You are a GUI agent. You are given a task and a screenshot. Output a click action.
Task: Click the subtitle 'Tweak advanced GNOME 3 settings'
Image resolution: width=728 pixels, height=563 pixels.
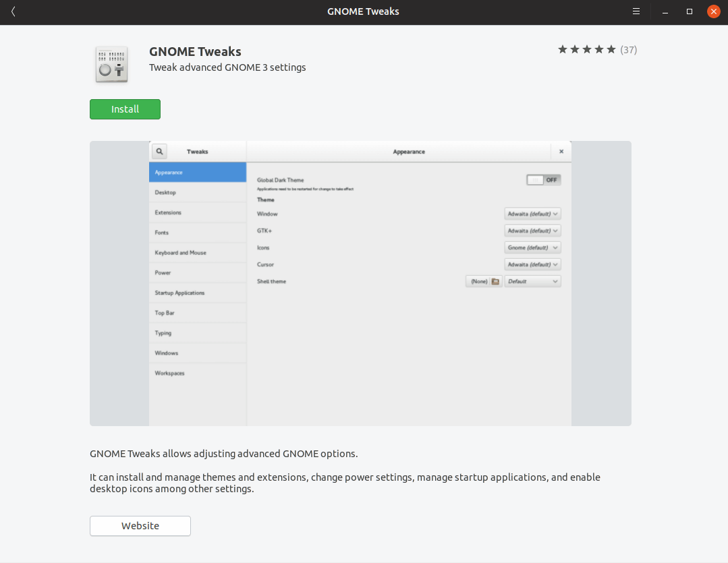227,67
